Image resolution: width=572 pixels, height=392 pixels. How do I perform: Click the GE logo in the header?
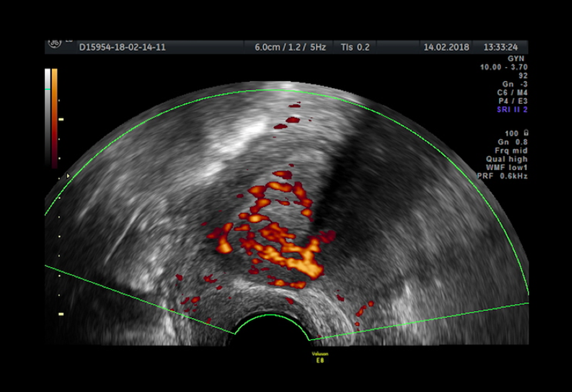55,44
